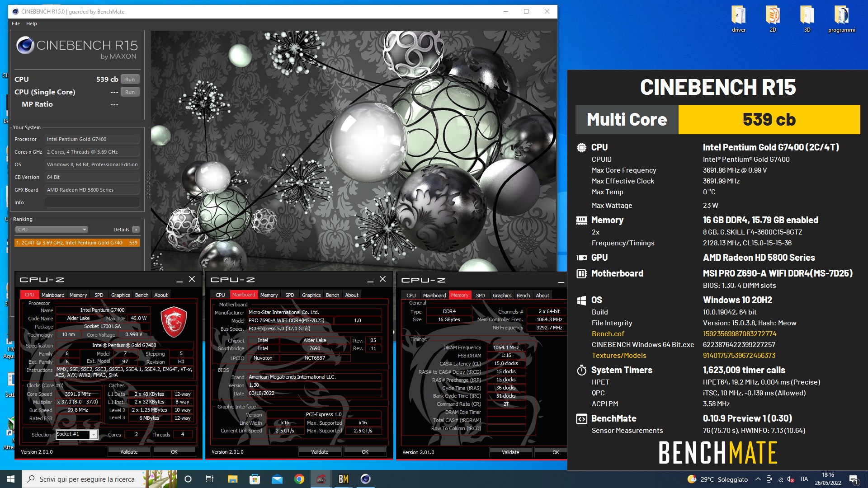The height and width of the screenshot is (488, 868).
Task: Click the Bench.cof link in BenchMate
Action: [x=608, y=334]
